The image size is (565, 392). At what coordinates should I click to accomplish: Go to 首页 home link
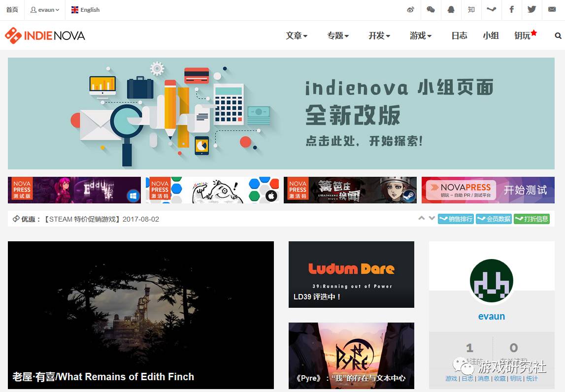tap(12, 10)
